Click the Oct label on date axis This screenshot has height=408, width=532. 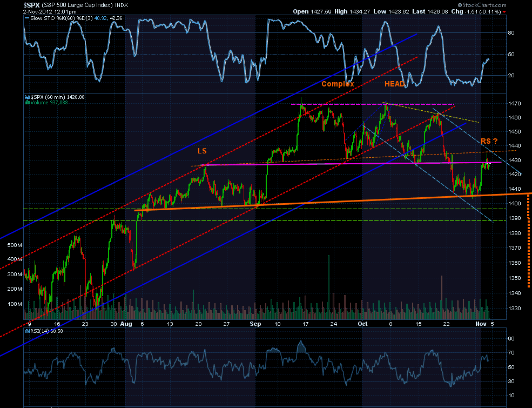click(363, 324)
